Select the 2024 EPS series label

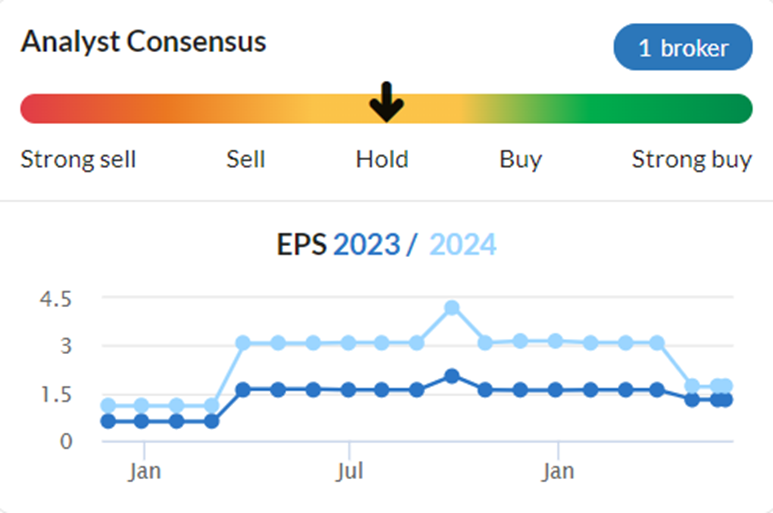tap(462, 244)
